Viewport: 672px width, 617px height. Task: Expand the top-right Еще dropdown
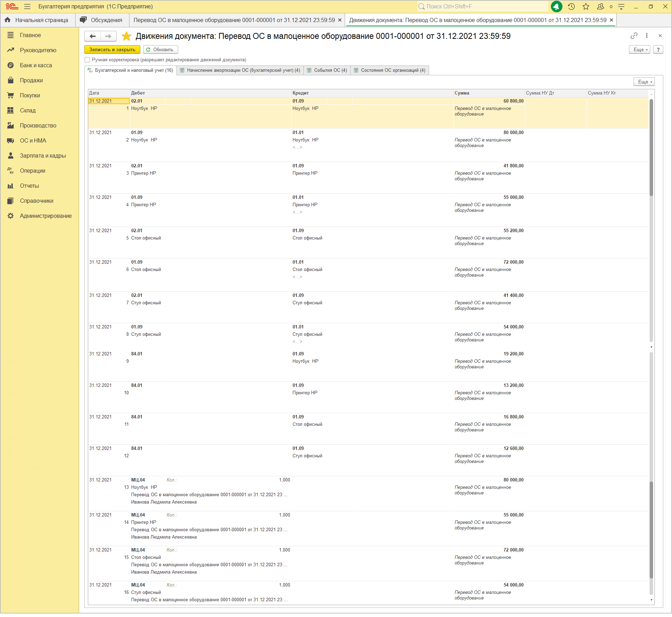pyautogui.click(x=639, y=49)
